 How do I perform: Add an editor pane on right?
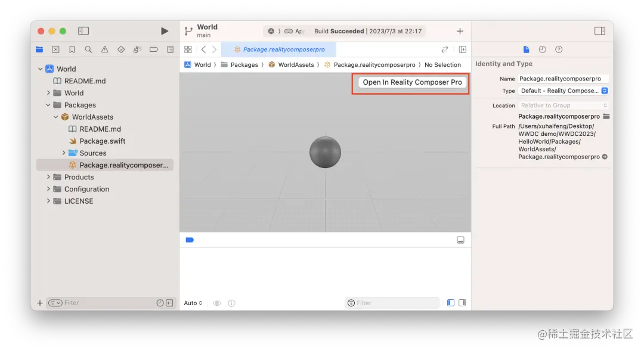pyautogui.click(x=463, y=49)
